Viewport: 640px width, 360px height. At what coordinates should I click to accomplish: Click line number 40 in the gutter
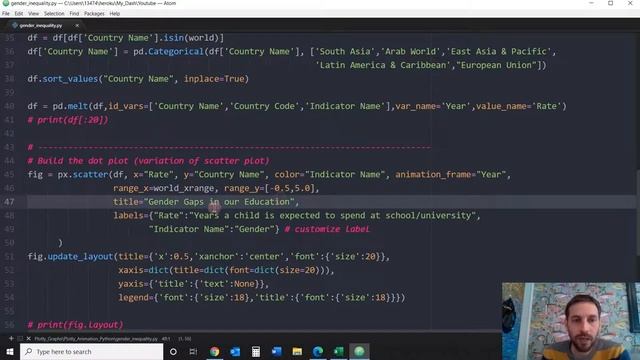click(9, 106)
